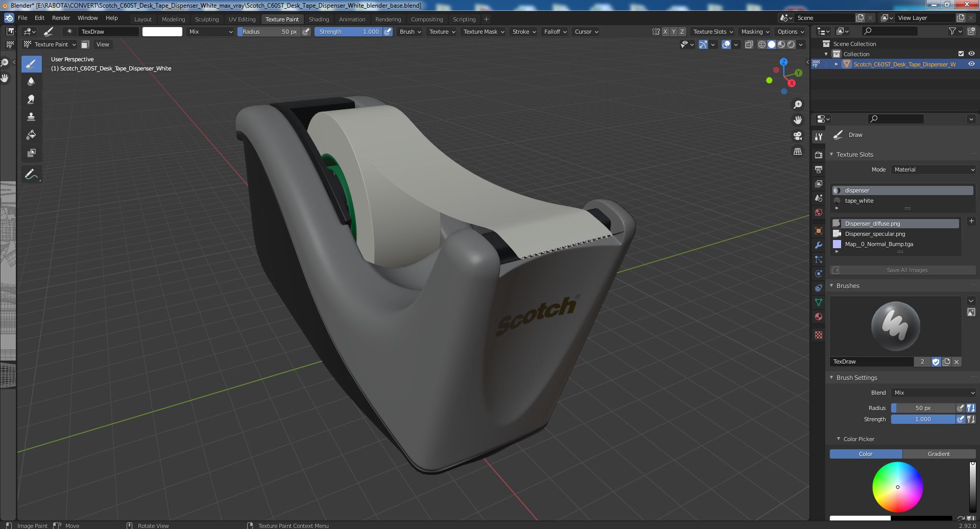Screen dimensions: 980x529
Task: Adjust the Radius slider in Brush Settings
Action: 923,408
